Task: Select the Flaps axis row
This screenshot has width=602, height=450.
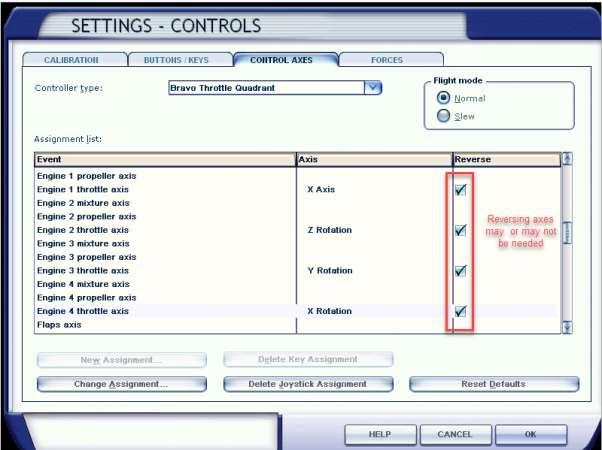Action: (296, 325)
